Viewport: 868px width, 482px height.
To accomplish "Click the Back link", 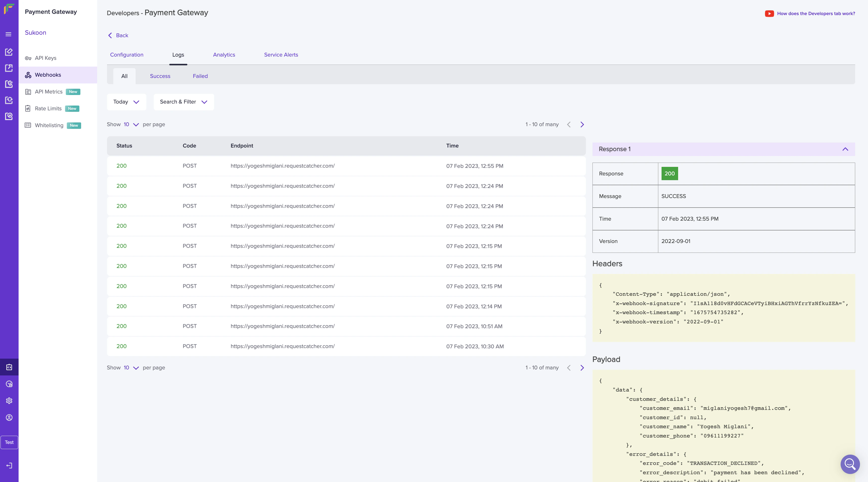I will point(118,35).
